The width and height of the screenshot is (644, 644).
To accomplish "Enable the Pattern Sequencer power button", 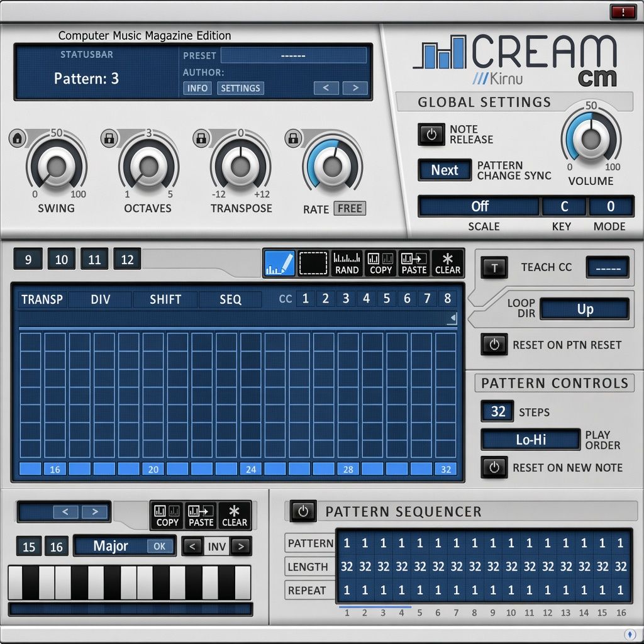I will (303, 511).
